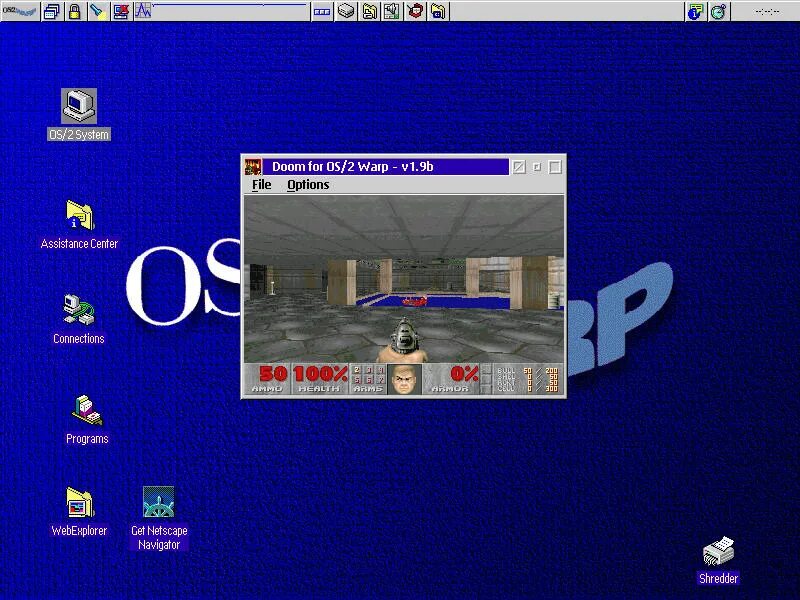Open the red-hatted tray icon
The height and width of the screenshot is (600, 800).
(x=415, y=11)
